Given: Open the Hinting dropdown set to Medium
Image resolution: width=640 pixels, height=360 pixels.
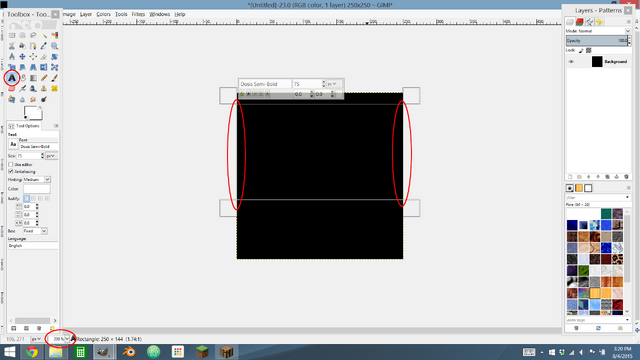Looking at the screenshot, I should click(x=37, y=180).
